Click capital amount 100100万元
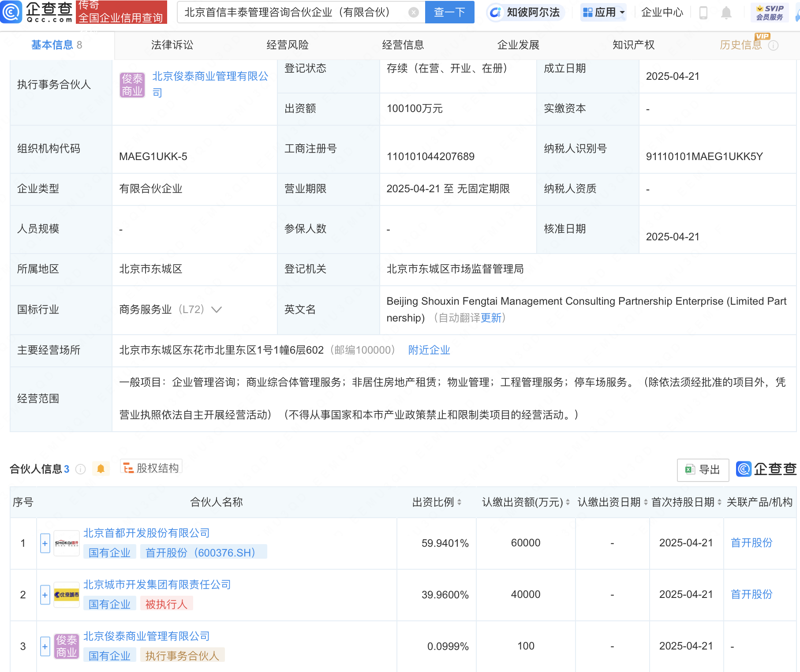 pyautogui.click(x=415, y=108)
